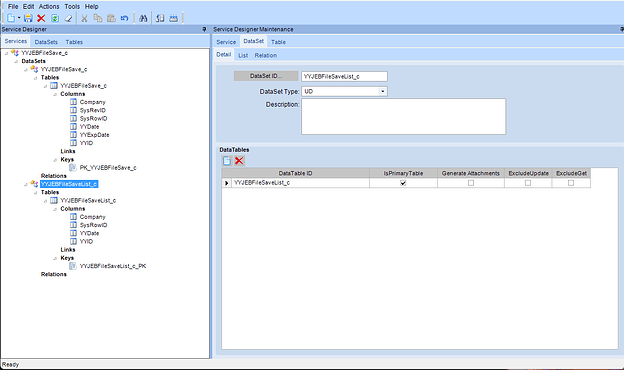Image resolution: width=624 pixels, height=370 pixels.
Task: Toggle the ExcludeUpdate checkbox
Action: (528, 183)
